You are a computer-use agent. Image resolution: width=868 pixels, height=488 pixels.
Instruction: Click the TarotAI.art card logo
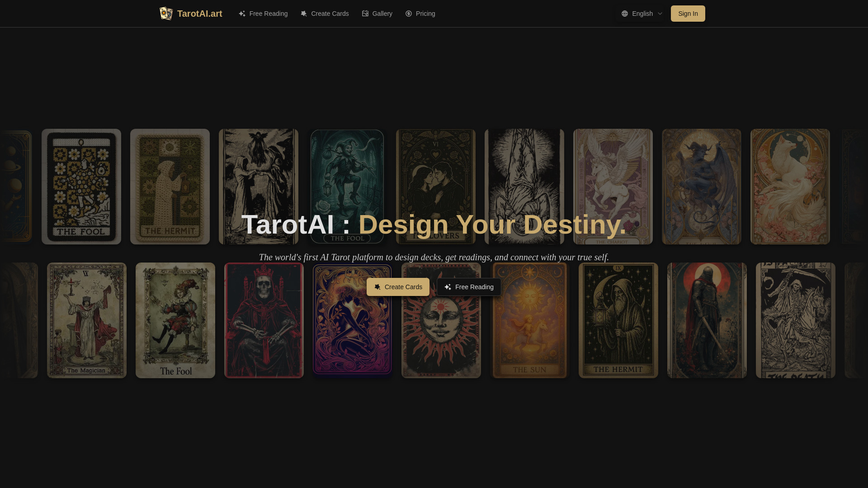click(x=166, y=14)
